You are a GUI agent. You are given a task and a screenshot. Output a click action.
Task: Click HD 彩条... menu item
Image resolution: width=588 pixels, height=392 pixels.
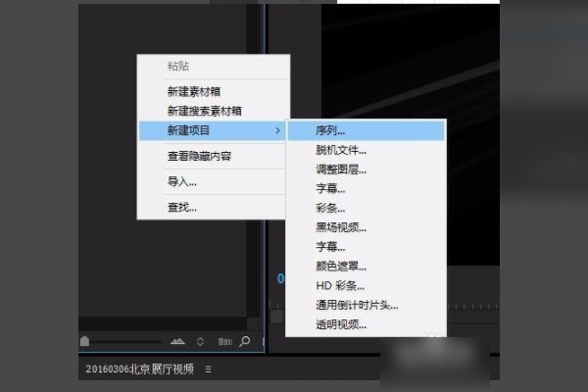coord(339,285)
